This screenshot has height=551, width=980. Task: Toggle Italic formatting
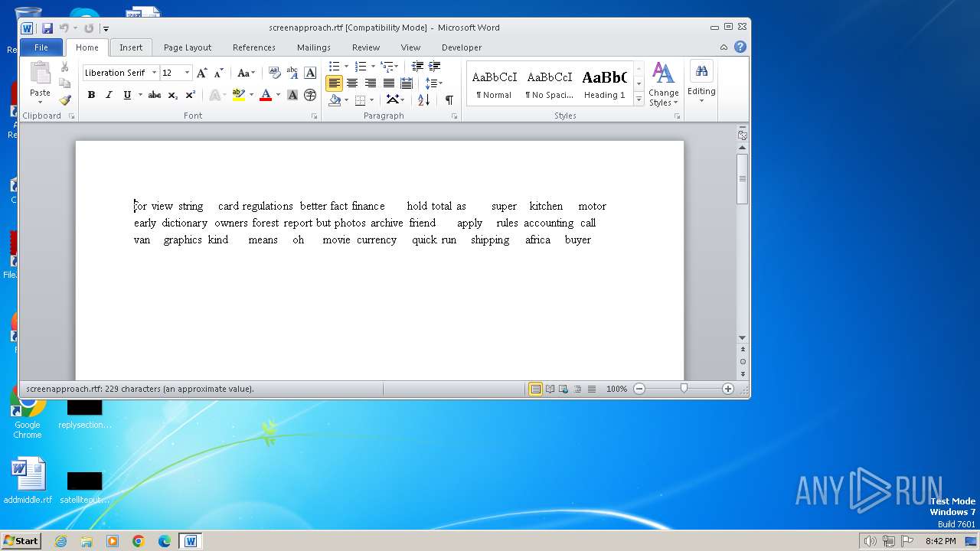click(109, 95)
